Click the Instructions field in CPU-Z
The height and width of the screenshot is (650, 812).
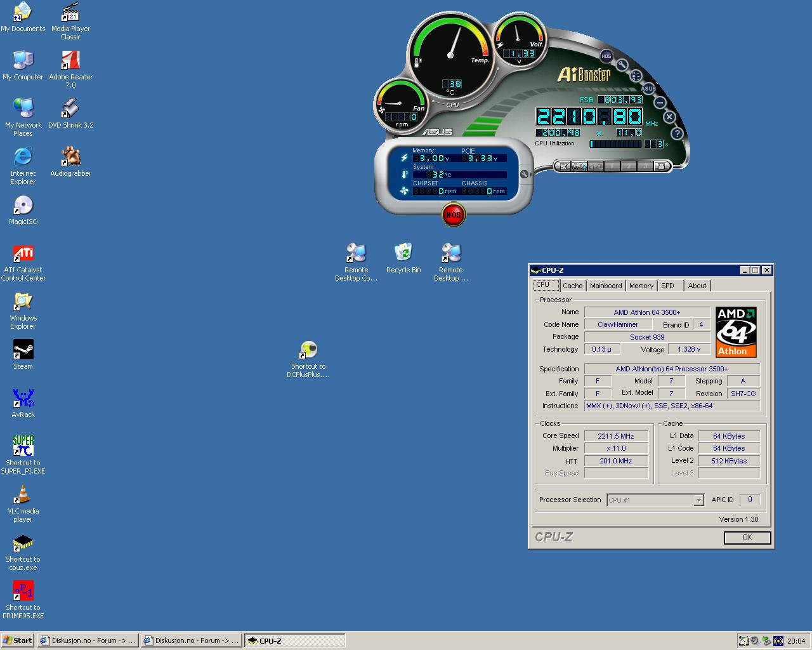[x=672, y=406]
